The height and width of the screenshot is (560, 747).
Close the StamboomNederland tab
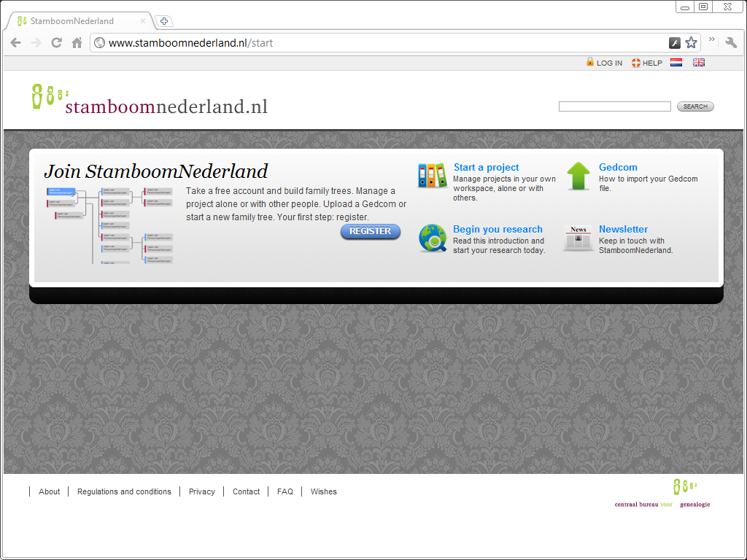(x=142, y=21)
